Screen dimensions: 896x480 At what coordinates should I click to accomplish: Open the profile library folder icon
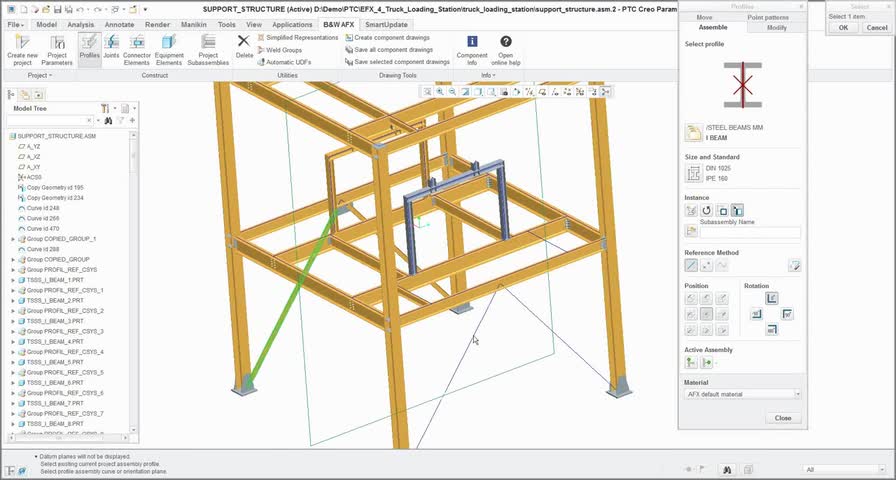(x=693, y=133)
